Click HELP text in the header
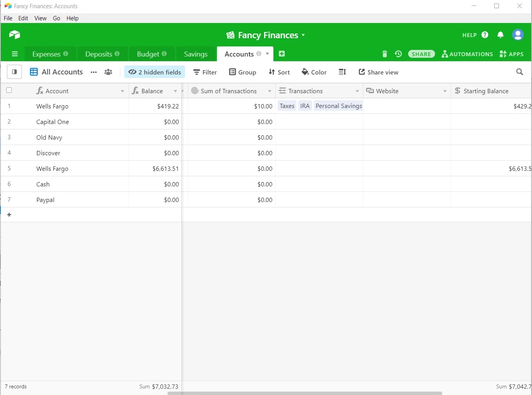The image size is (532, 395). 469,35
